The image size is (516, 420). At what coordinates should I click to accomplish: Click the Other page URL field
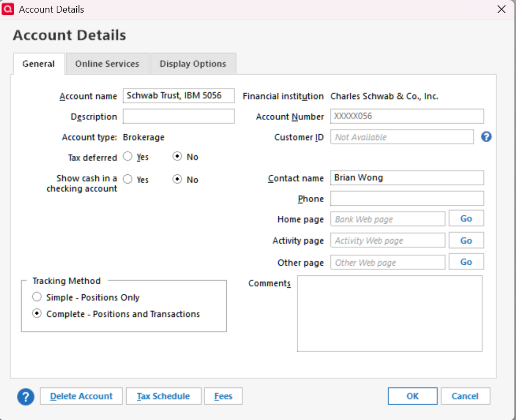point(388,262)
